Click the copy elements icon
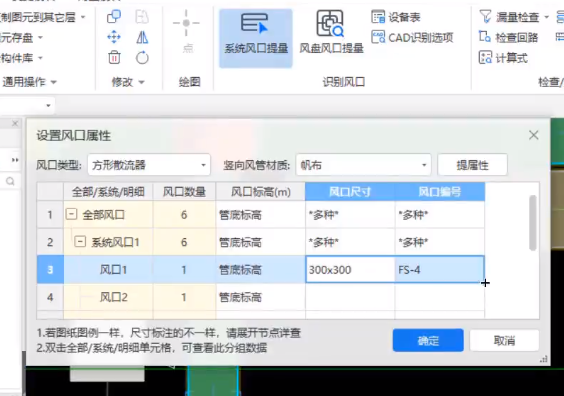The image size is (564, 396). [114, 17]
